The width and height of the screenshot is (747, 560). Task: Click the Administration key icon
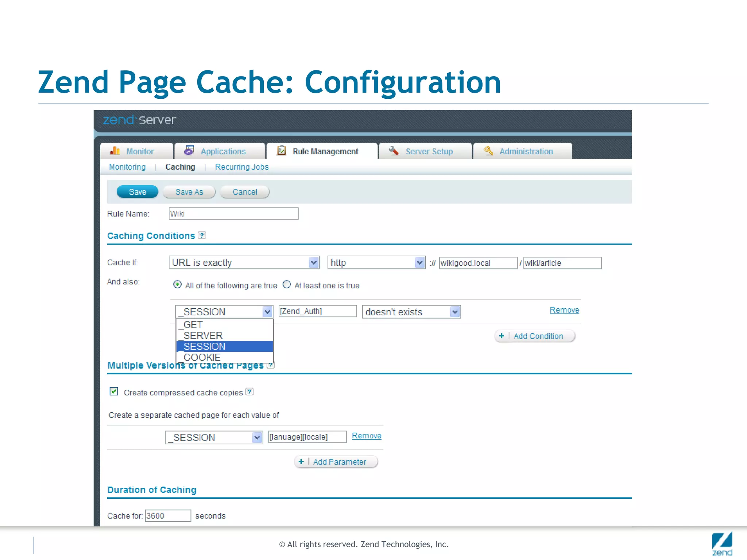tap(488, 151)
